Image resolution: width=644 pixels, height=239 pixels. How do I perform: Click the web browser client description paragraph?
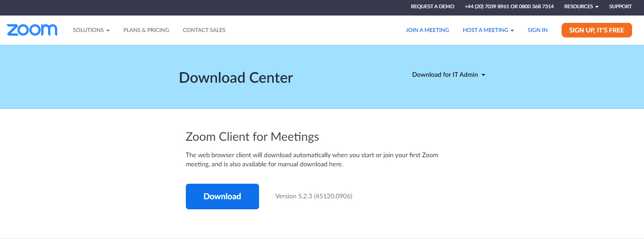point(312,159)
